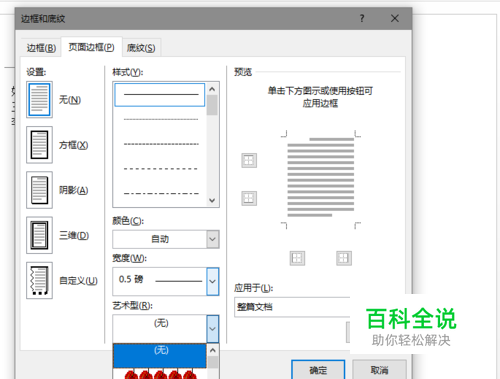Screen dimensions: 500x379
Task: Confirm with the 确定 button
Action: (x=318, y=370)
